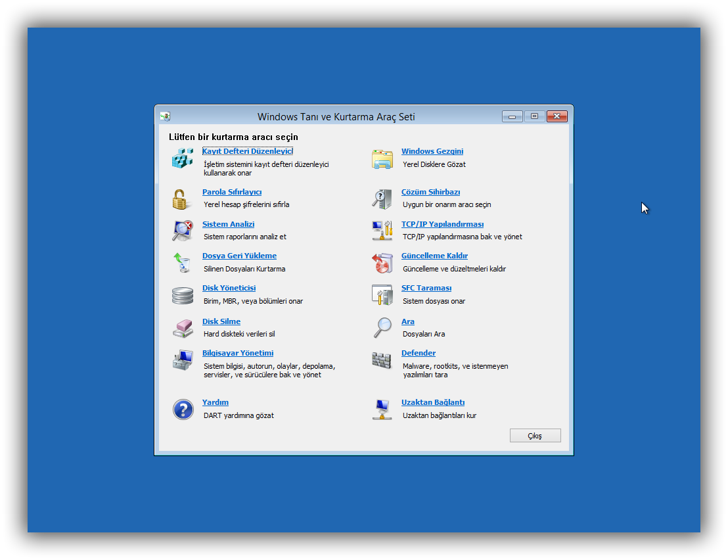The height and width of the screenshot is (560, 728).
Task: Click the Yardım question mark icon
Action: (183, 409)
